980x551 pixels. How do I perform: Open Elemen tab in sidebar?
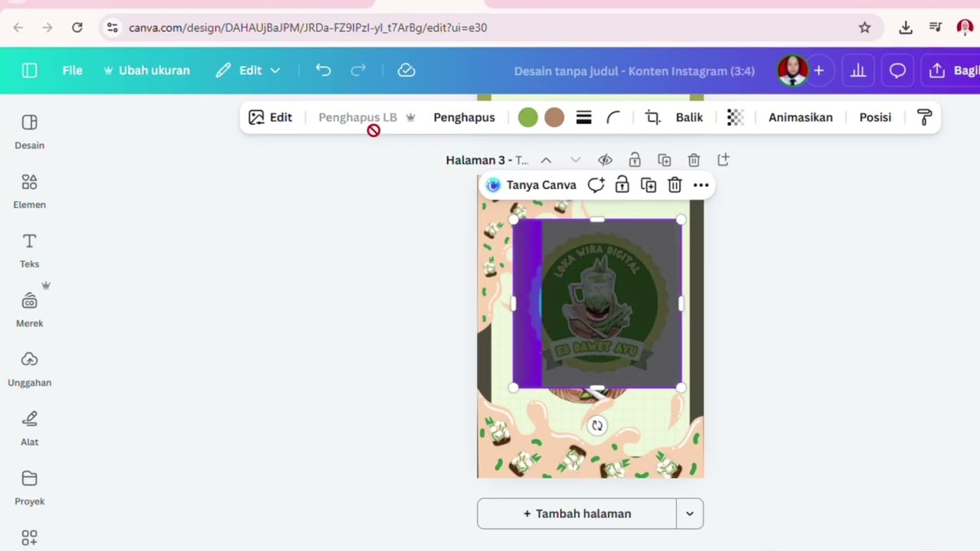[x=30, y=191]
